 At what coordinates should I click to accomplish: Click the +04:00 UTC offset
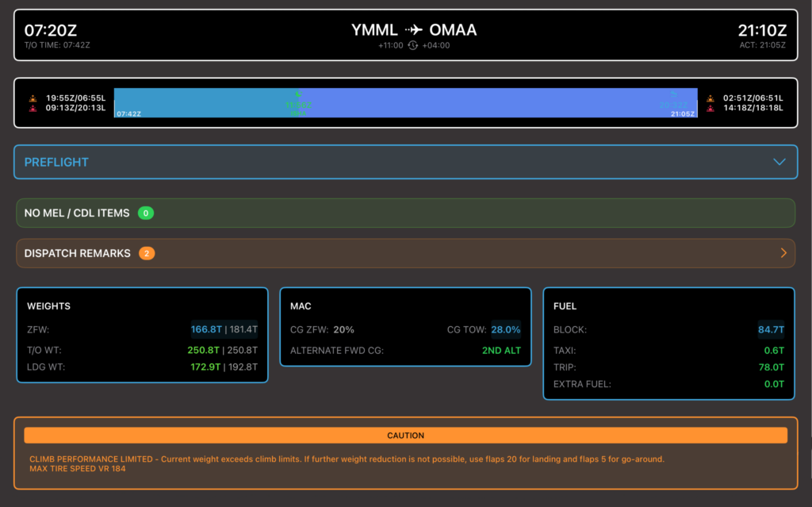436,45
